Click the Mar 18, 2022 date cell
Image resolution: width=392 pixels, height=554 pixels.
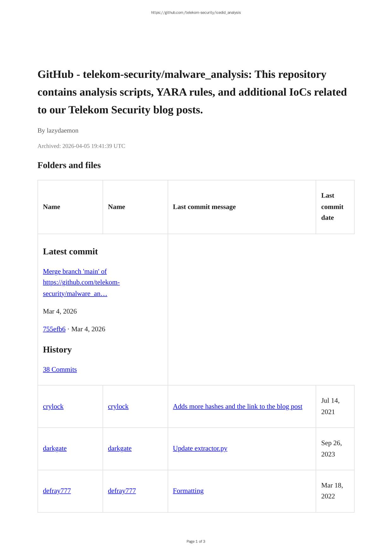[x=332, y=491]
